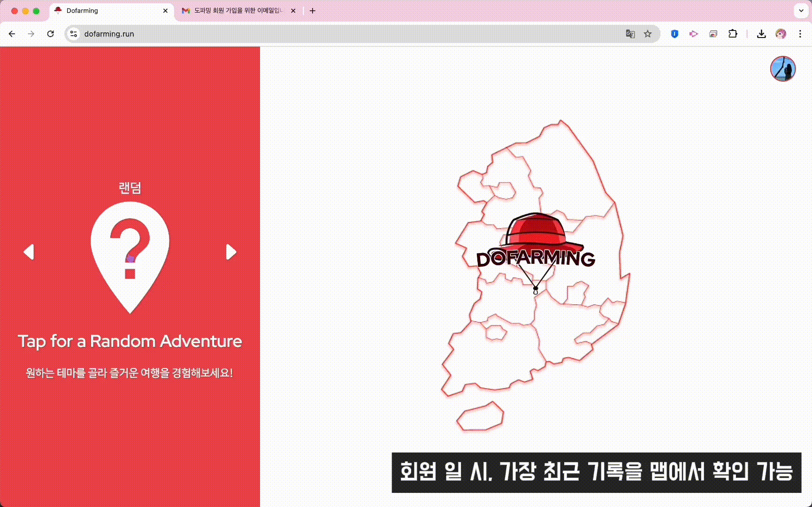Open the Bitwarden shield extension
812x507 pixels.
(x=674, y=34)
